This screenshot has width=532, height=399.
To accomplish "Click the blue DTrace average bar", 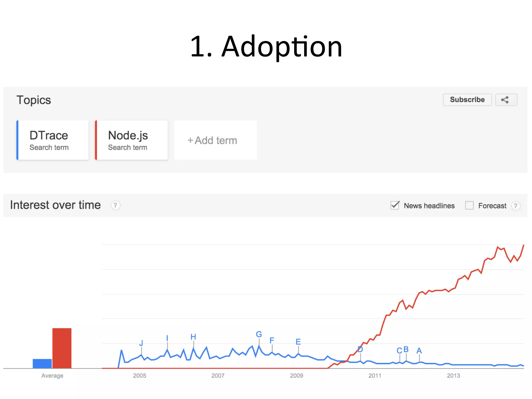I will (x=42, y=363).
